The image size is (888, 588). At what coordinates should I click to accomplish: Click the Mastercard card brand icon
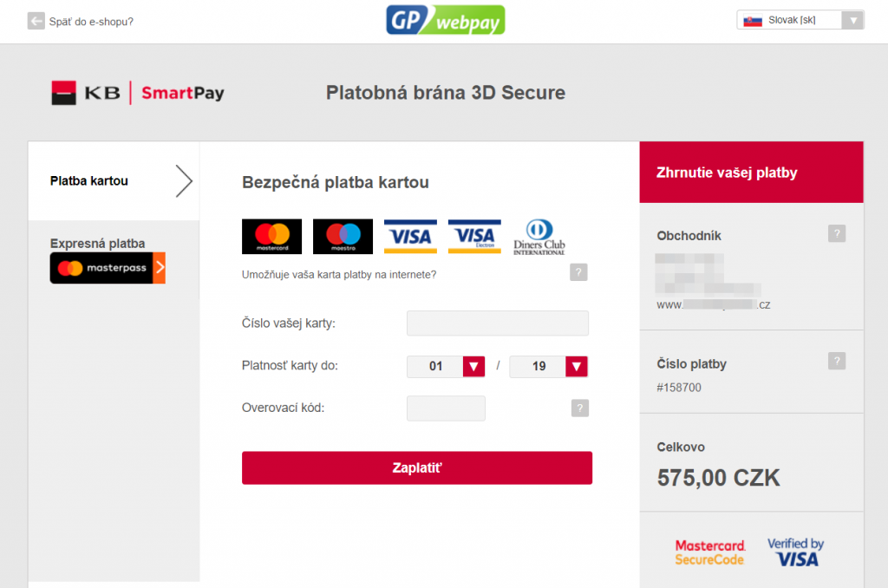coord(271,236)
